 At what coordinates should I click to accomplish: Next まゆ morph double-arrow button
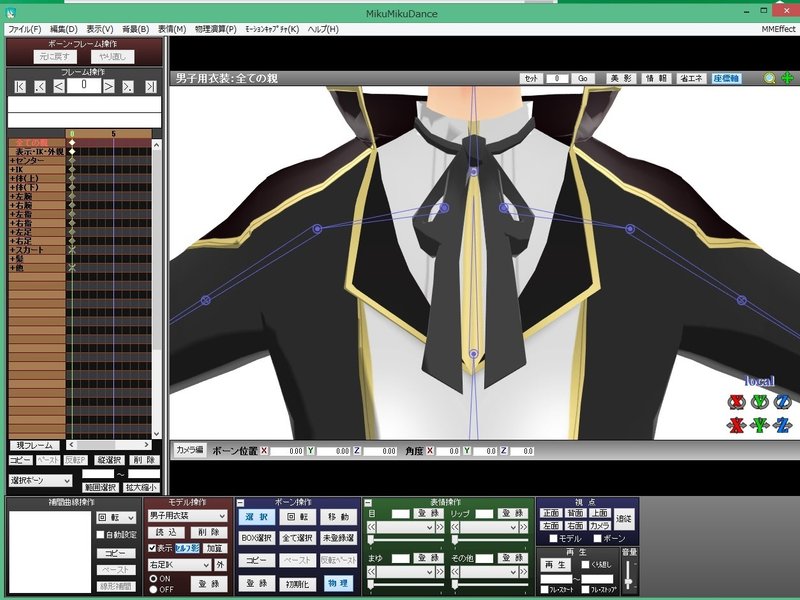tap(440, 572)
